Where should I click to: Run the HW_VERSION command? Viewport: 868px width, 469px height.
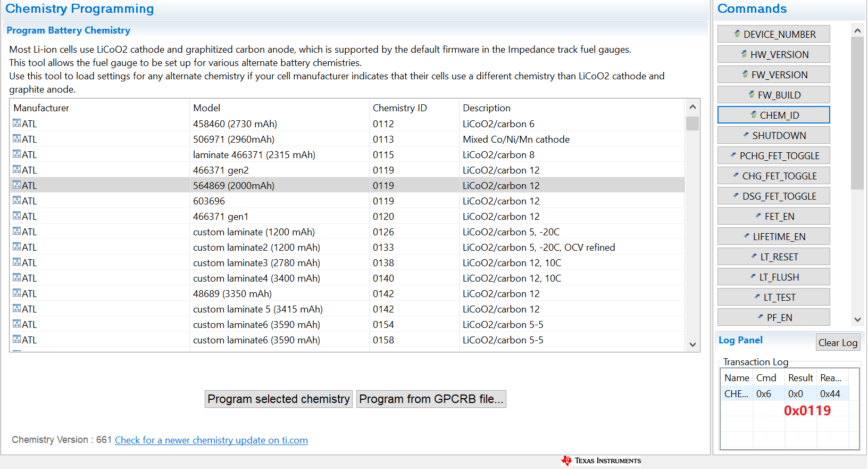coord(773,54)
